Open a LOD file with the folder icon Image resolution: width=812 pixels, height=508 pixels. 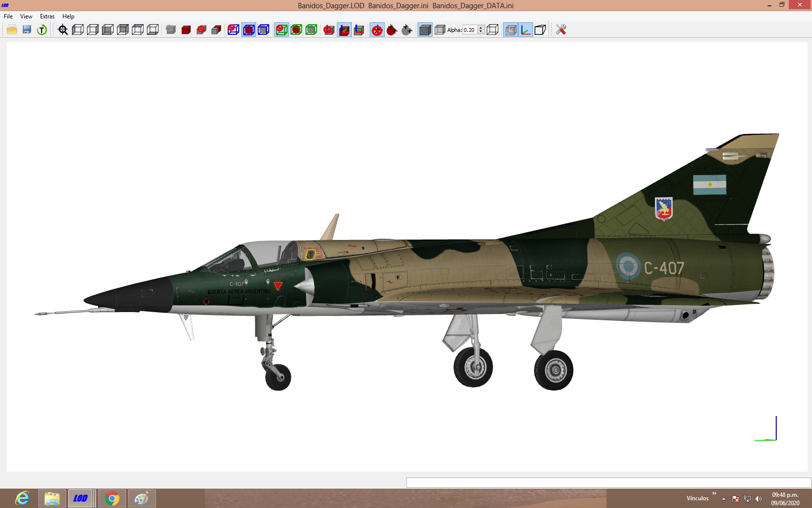tap(12, 30)
